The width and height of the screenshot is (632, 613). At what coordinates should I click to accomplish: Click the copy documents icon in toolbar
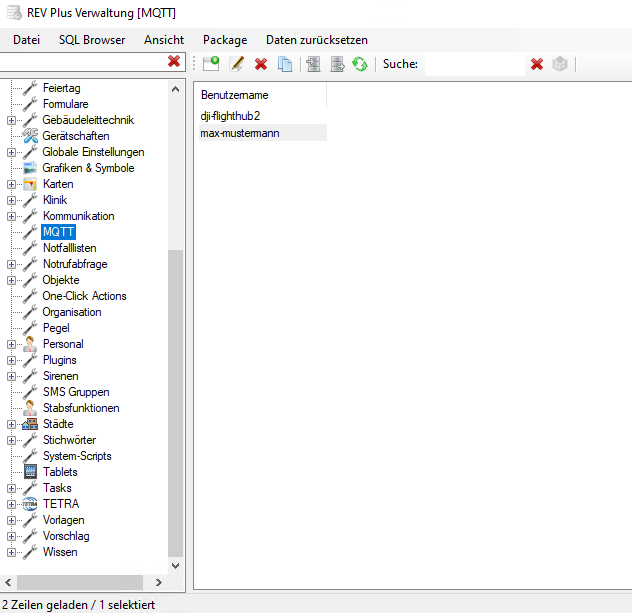click(x=285, y=64)
